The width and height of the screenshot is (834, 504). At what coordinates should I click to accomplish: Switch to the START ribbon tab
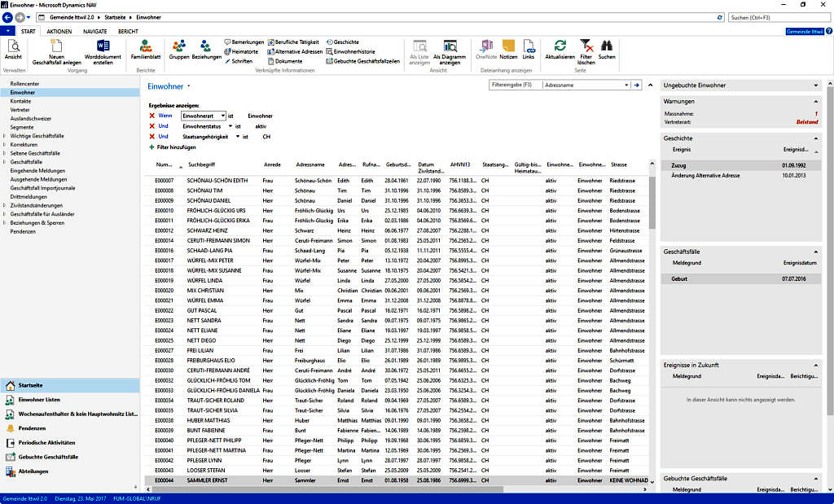[29, 32]
